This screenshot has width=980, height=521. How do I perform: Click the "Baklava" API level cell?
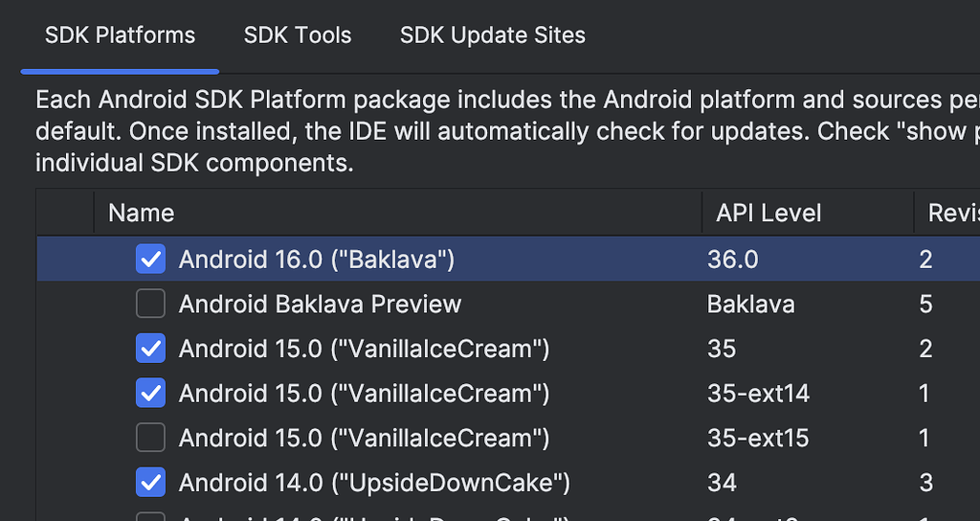point(750,304)
